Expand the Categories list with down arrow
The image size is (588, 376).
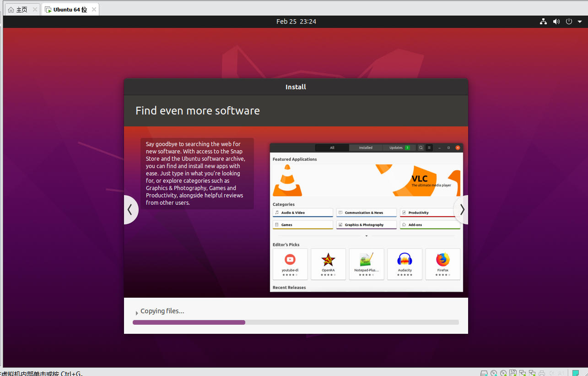(x=366, y=236)
